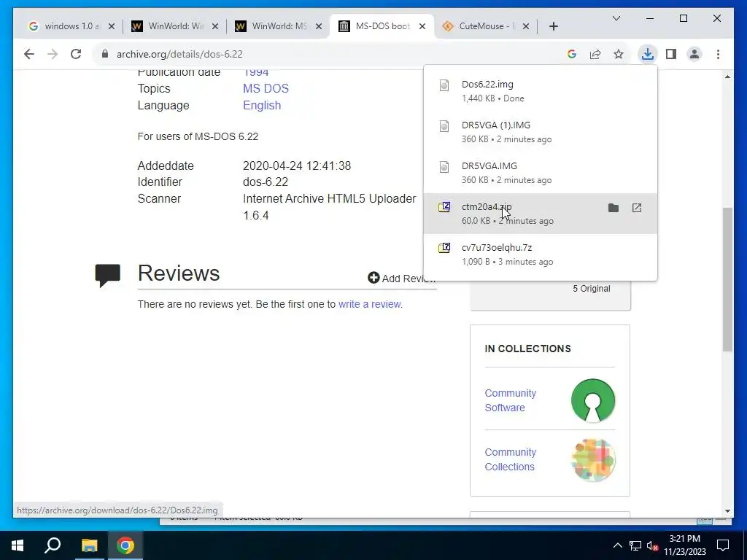Open the Chrome three-dot menu
The height and width of the screenshot is (560, 747).
click(718, 54)
